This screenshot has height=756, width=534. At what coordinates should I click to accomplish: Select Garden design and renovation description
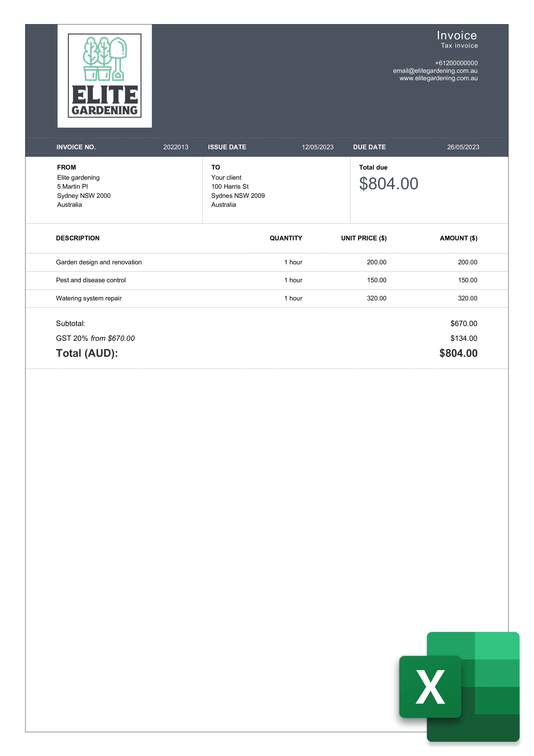[x=99, y=262]
